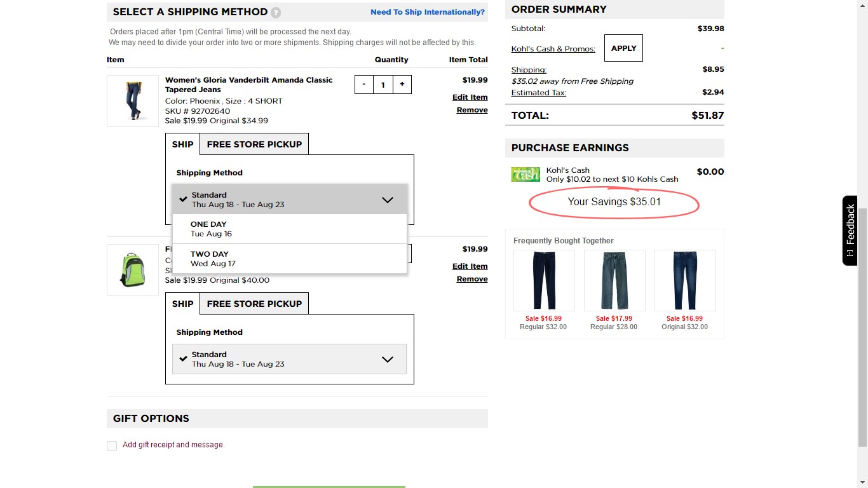Click the GIFT OPTIONS heading

tap(151, 419)
